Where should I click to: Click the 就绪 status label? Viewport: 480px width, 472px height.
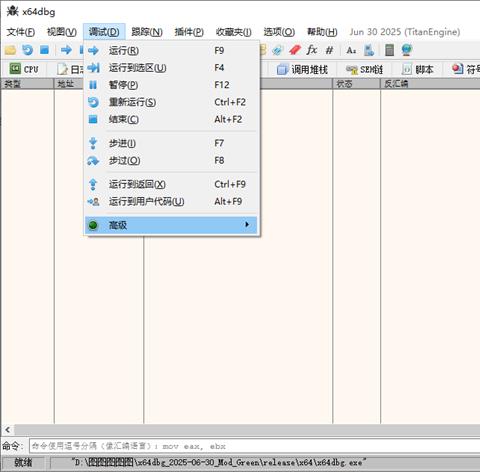[23, 463]
